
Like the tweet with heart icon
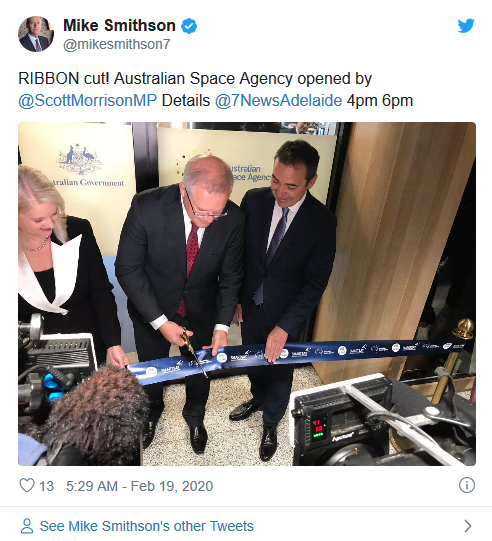[27, 485]
